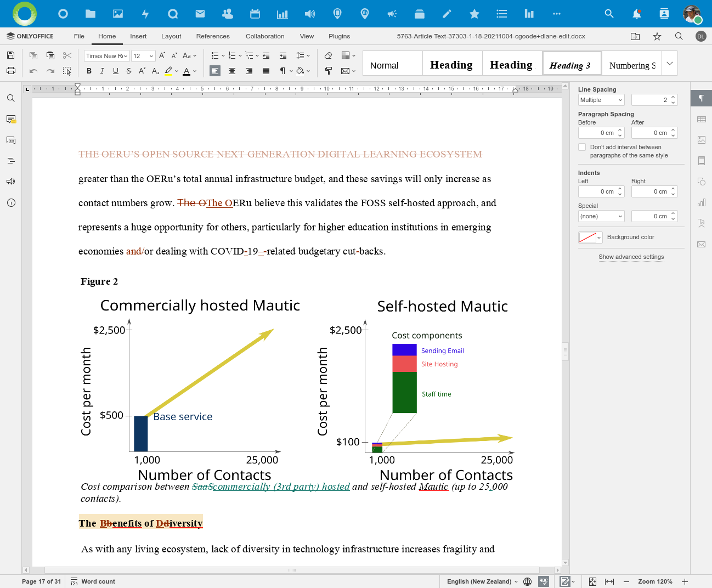Open the Mail module in the top bar

[x=200, y=14]
